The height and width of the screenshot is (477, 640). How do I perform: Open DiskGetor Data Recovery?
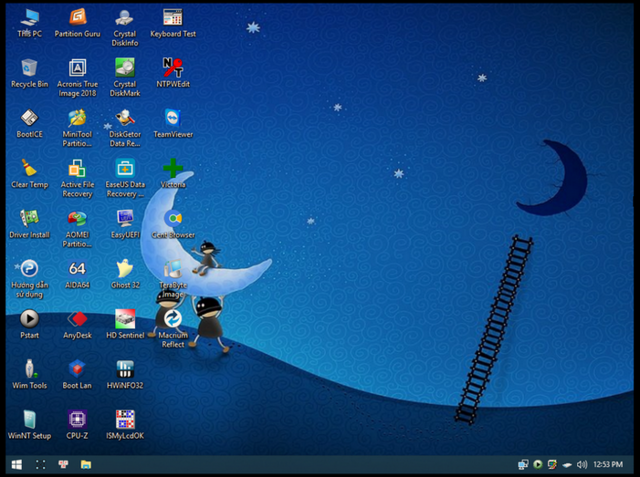pos(125,128)
